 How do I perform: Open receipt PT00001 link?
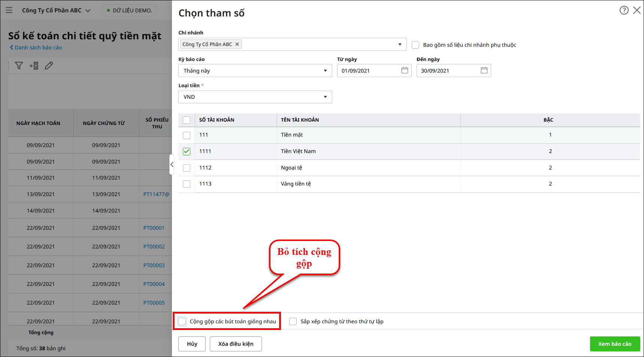pyautogui.click(x=154, y=228)
